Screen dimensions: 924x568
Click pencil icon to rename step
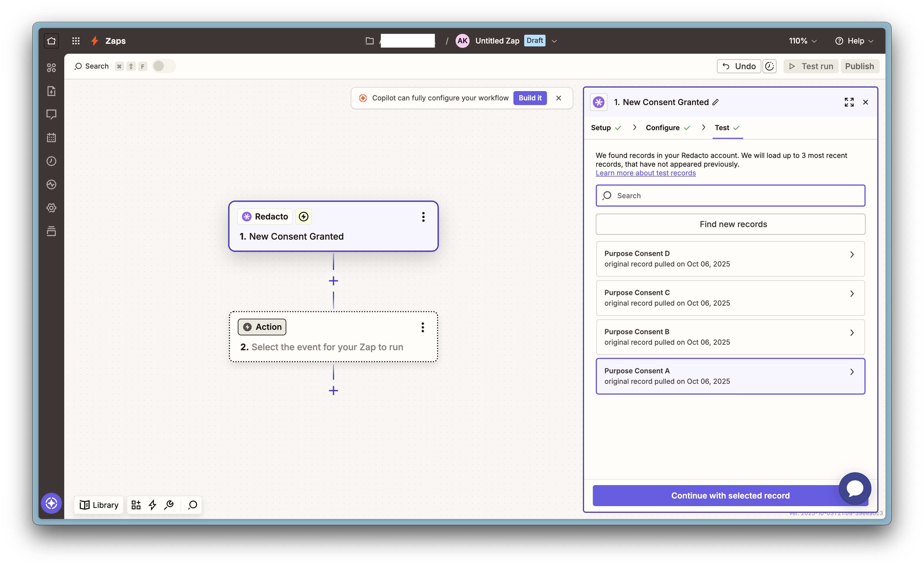[716, 102]
